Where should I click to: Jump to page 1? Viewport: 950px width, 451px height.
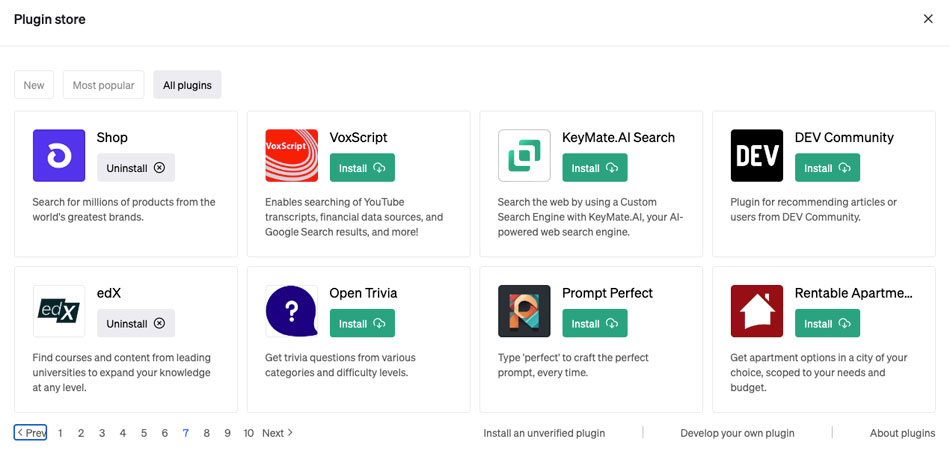click(60, 433)
